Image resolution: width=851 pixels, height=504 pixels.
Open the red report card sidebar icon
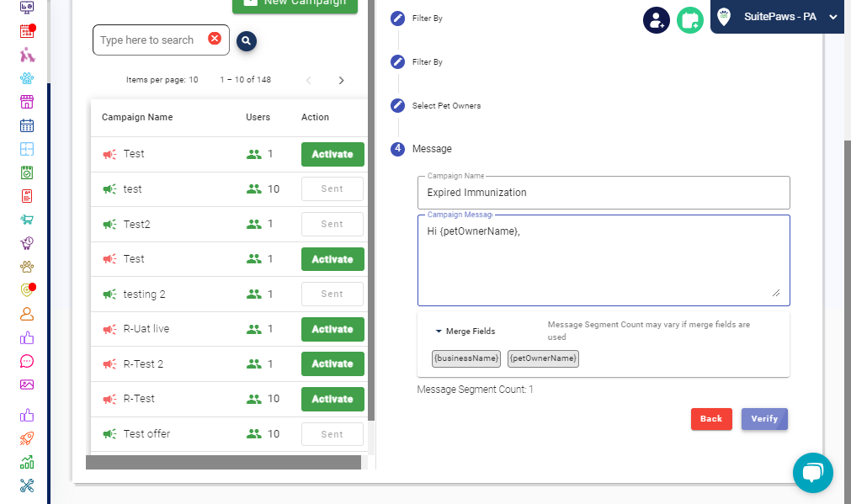[x=27, y=196]
